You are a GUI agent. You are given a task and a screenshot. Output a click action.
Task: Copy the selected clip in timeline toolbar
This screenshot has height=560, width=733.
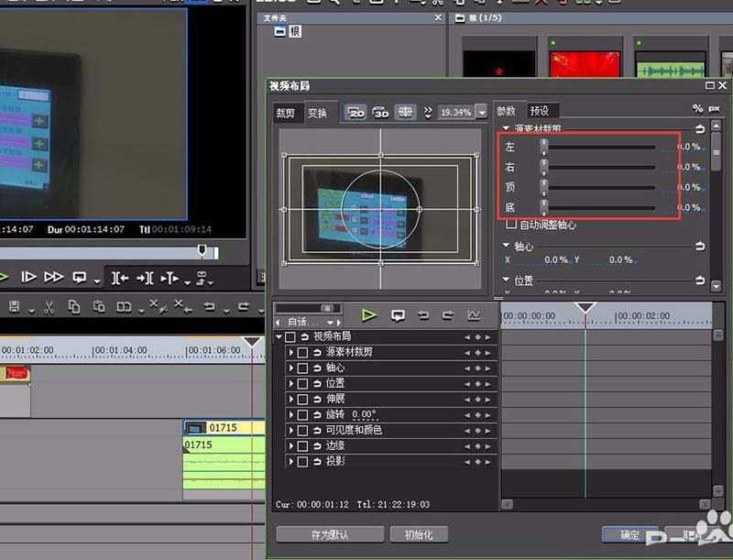(x=74, y=307)
